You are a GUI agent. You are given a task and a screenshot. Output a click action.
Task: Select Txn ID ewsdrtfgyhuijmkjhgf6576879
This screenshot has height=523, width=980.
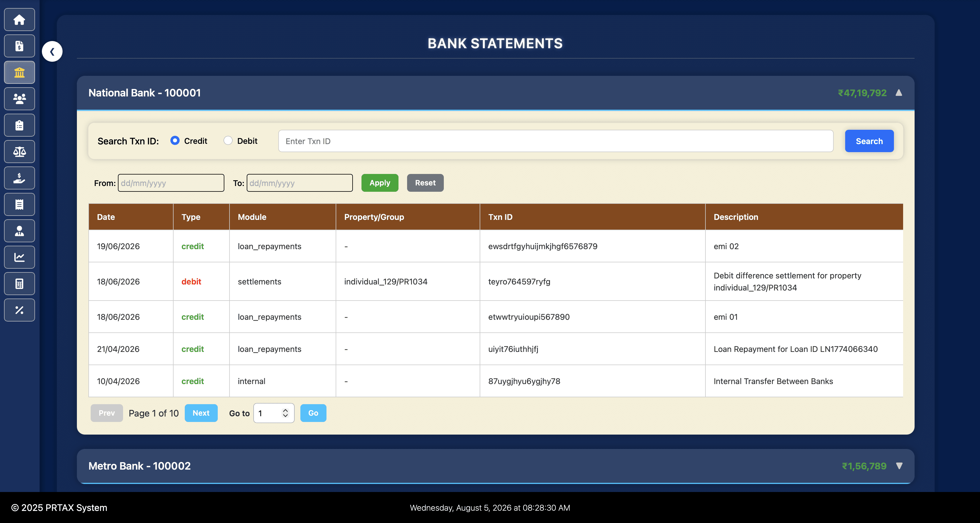[x=542, y=246]
